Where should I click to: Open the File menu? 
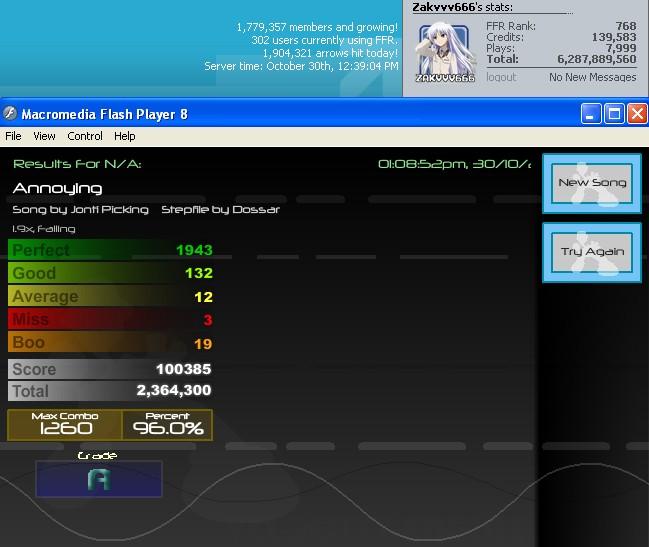pos(13,136)
